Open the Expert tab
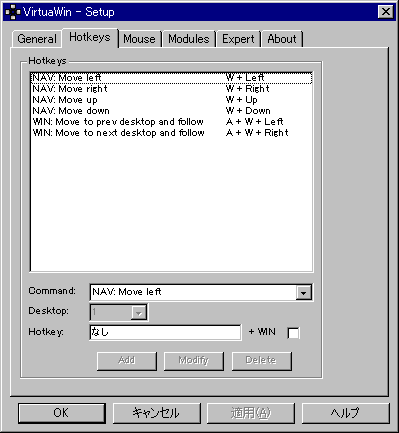 tap(238, 39)
